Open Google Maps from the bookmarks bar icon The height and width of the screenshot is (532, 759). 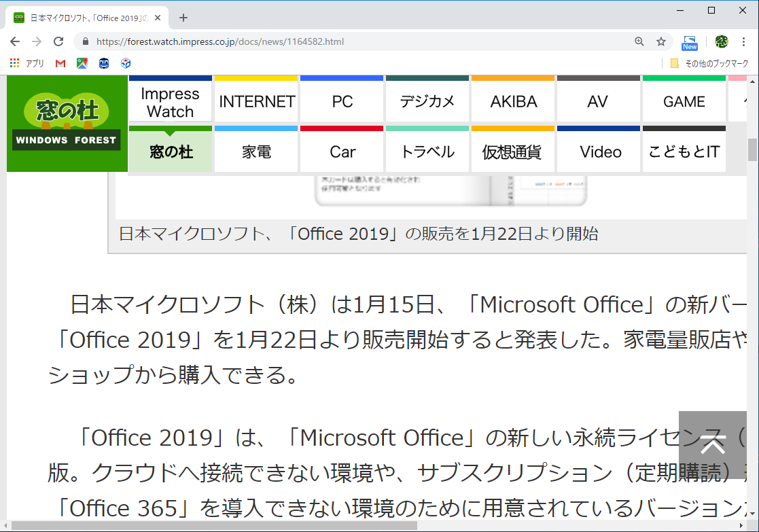(x=83, y=63)
